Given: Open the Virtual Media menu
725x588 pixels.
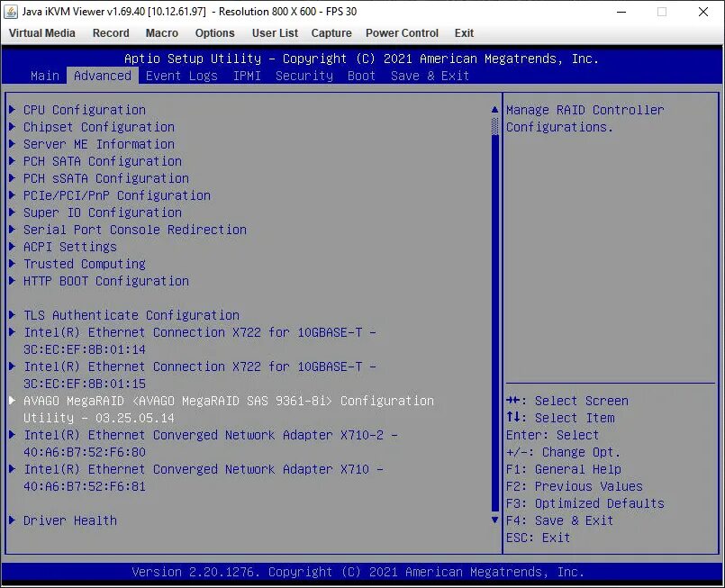Looking at the screenshot, I should tap(42, 33).
